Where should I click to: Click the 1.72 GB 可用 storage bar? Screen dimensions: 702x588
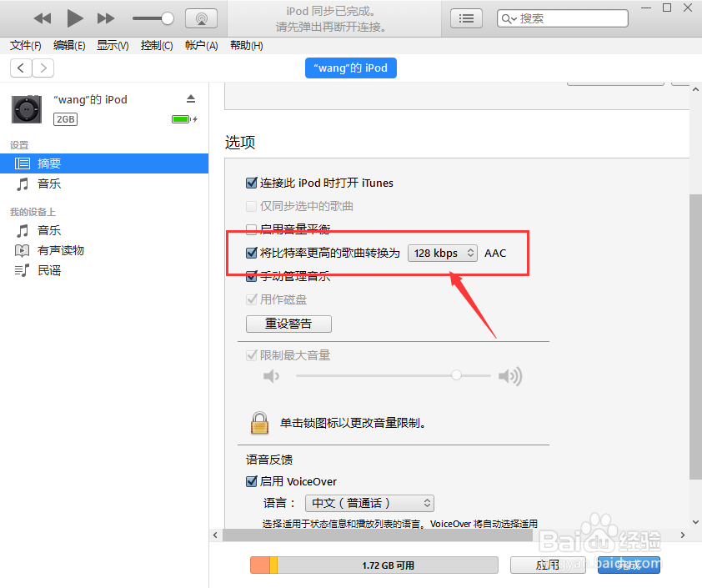click(x=374, y=565)
